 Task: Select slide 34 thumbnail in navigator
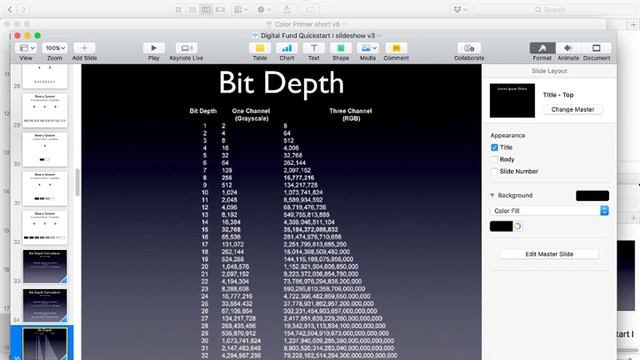[x=45, y=305]
